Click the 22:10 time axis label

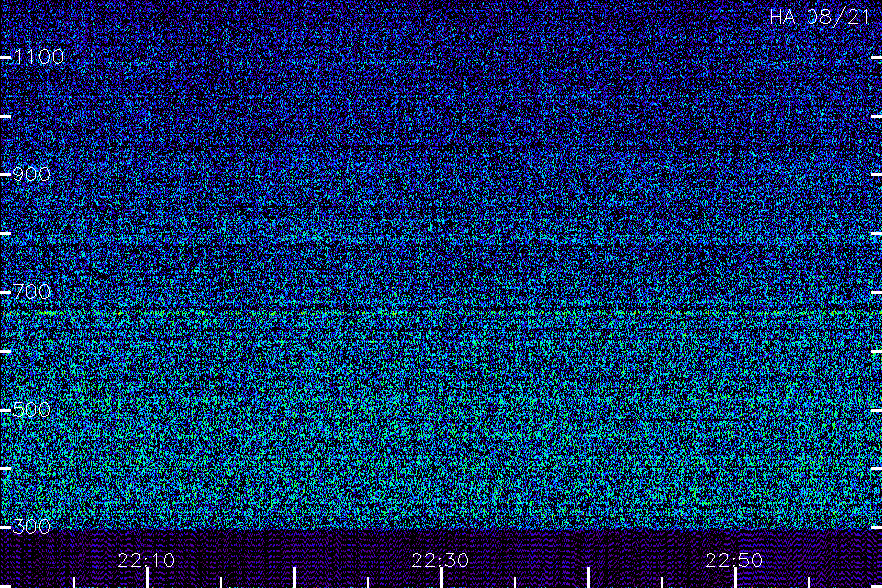[x=146, y=561]
